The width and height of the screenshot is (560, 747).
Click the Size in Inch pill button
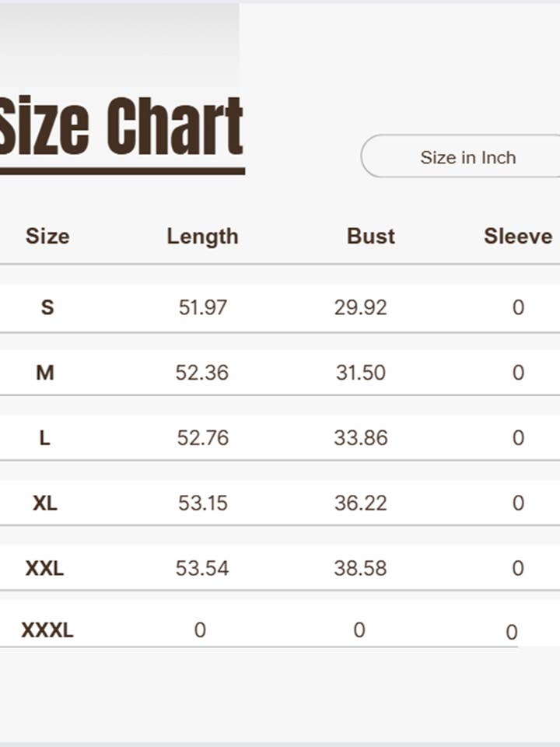[467, 157]
